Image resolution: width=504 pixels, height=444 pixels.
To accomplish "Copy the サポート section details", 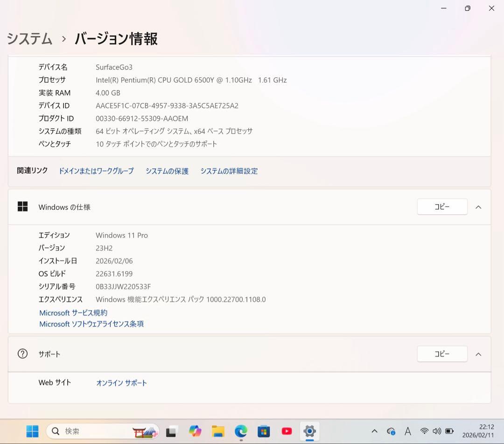I will [x=442, y=354].
